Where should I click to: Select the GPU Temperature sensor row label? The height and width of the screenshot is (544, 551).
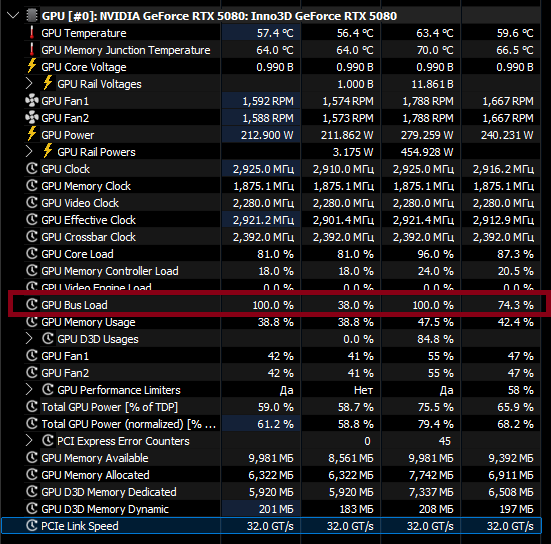[x=84, y=33]
